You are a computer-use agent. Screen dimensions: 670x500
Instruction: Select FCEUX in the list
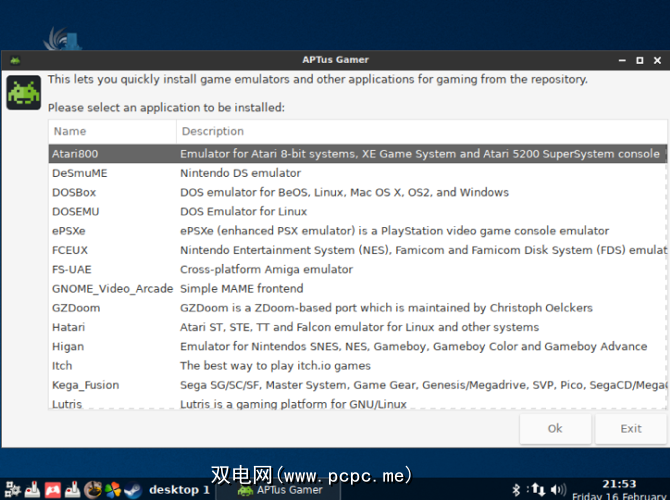click(x=358, y=250)
